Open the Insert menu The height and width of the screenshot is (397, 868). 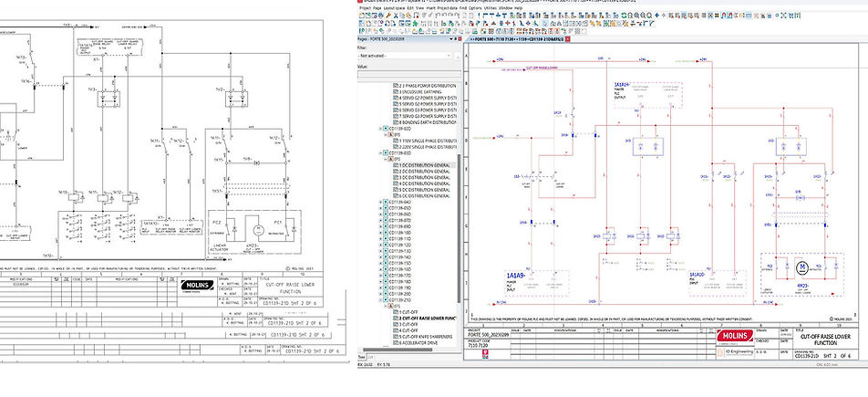point(430,8)
